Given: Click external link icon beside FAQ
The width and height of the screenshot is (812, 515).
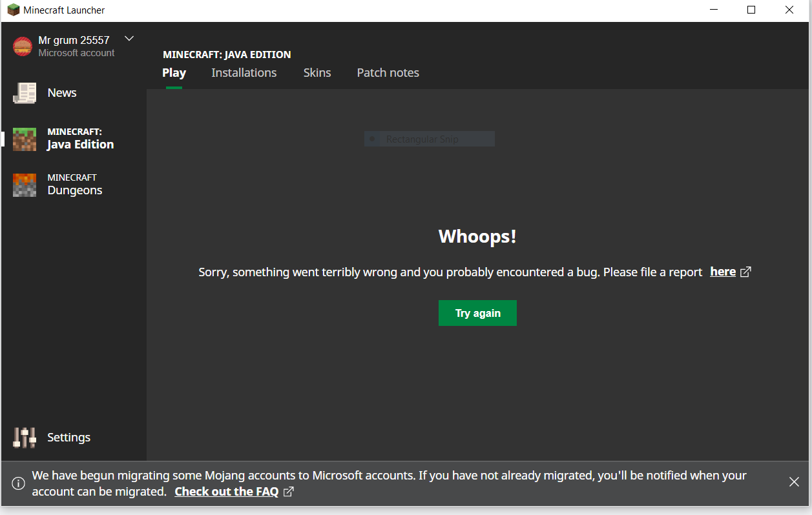Looking at the screenshot, I should 289,492.
